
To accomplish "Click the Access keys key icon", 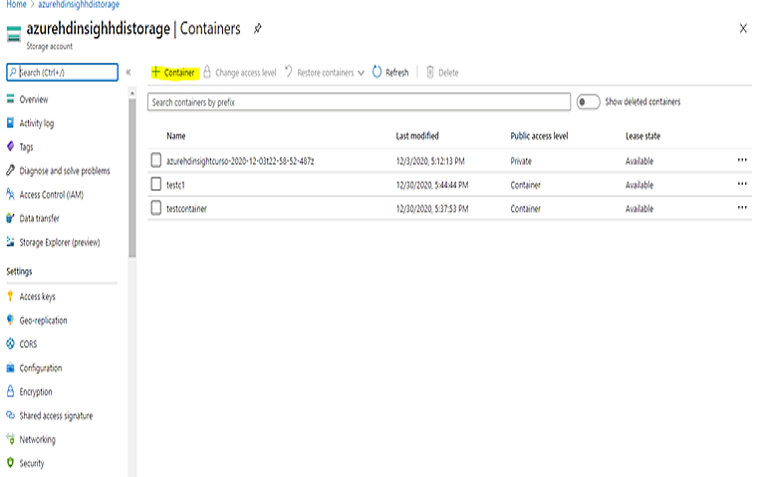I will click(x=10, y=296).
